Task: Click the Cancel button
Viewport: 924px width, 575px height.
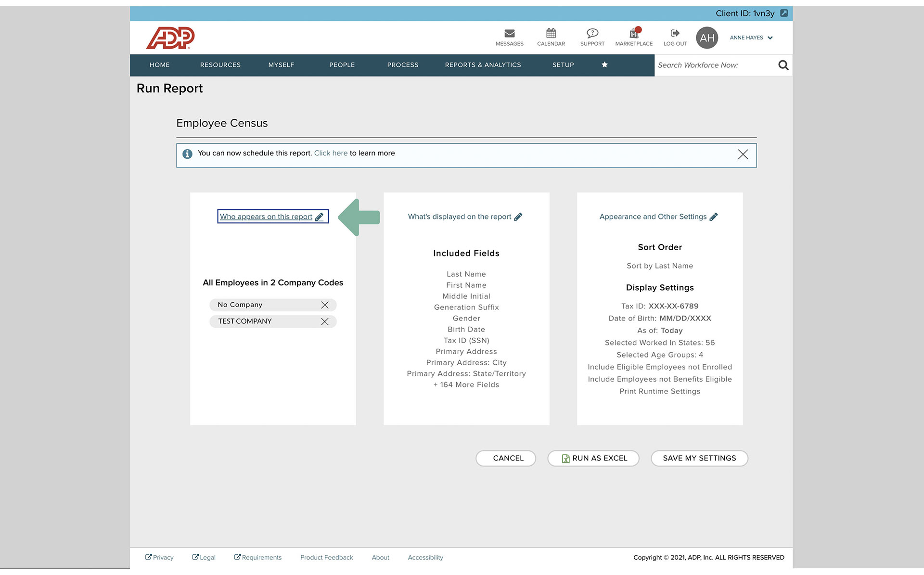Action: (x=506, y=458)
